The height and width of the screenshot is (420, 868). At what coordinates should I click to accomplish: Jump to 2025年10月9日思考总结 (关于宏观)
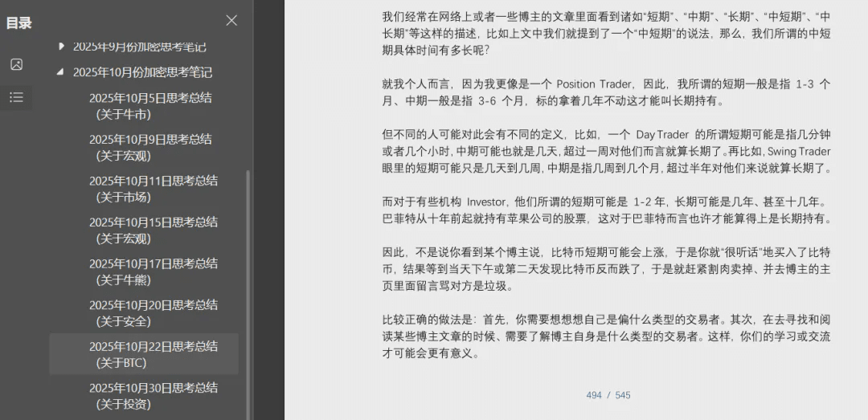pyautogui.click(x=150, y=147)
